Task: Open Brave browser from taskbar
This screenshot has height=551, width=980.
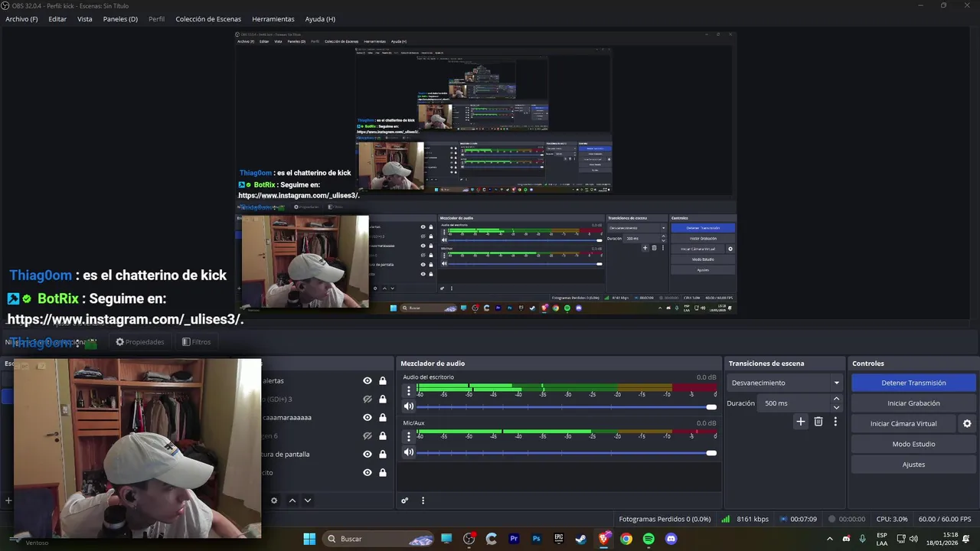Action: (x=604, y=539)
